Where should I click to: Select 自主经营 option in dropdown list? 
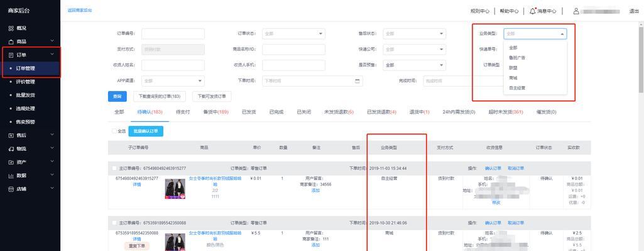[x=535, y=88]
